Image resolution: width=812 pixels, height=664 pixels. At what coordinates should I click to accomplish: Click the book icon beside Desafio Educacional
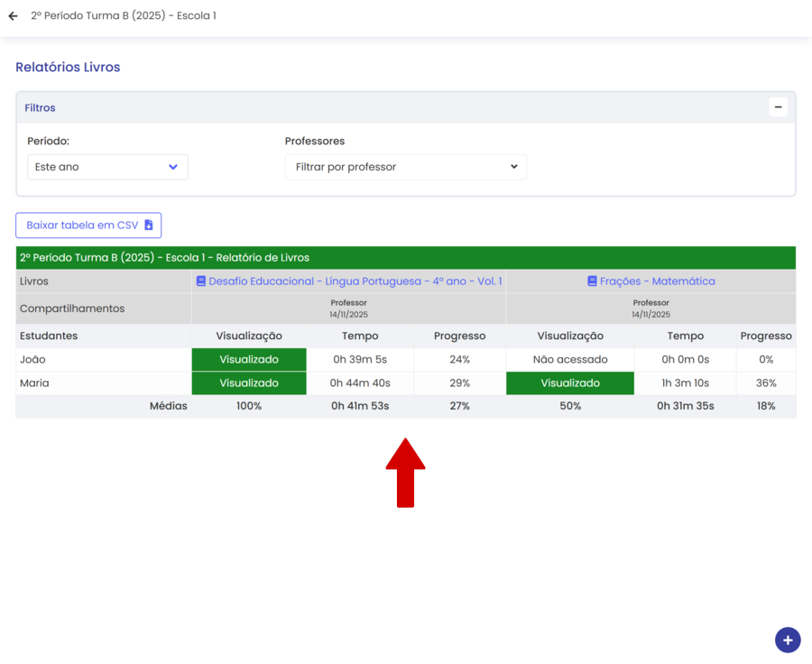point(201,281)
